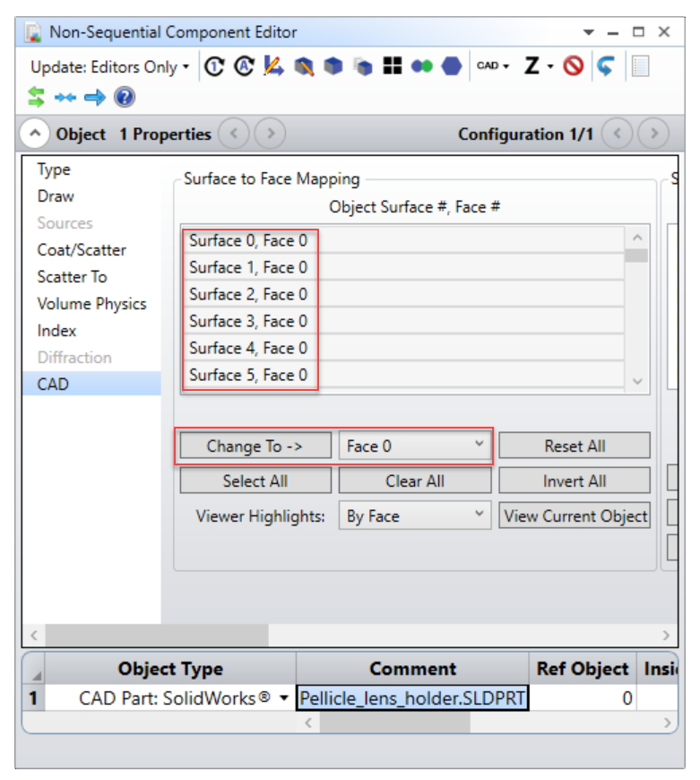Open the blue question mark help icon
The image size is (700, 780).
pos(125,97)
